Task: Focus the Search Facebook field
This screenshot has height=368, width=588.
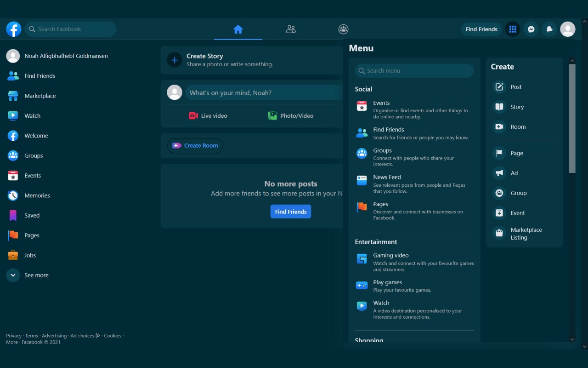Action: coord(70,29)
